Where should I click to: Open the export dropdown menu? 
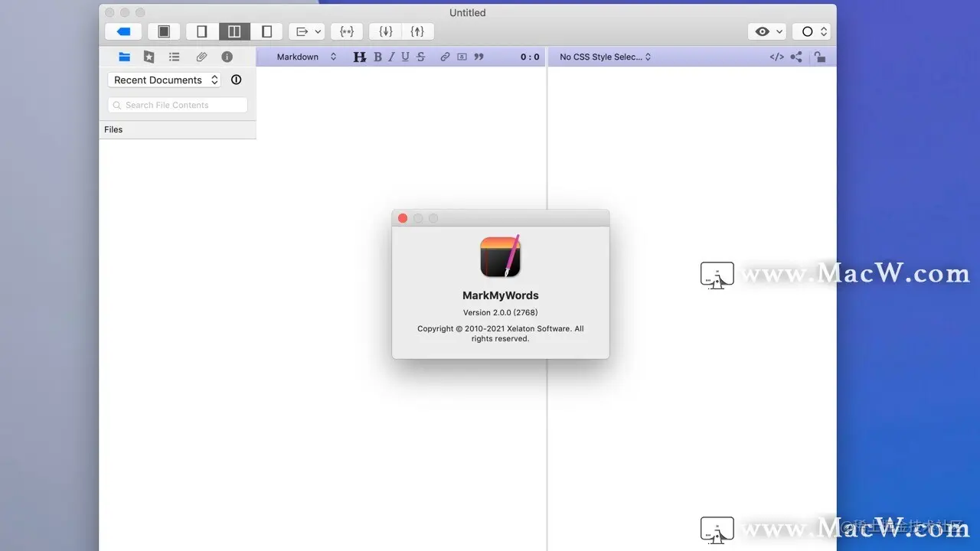(x=308, y=31)
